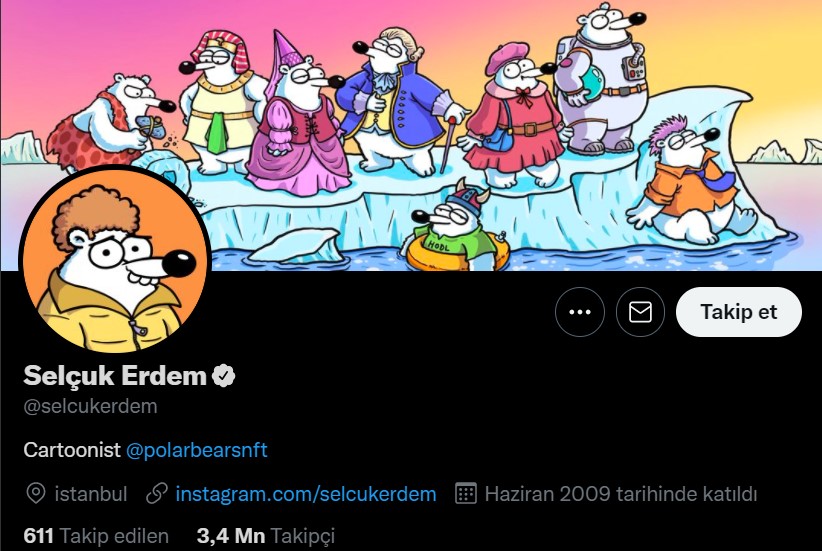Click the chain link icon before Instagram URL
This screenshot has height=551, width=822.
click(x=157, y=494)
